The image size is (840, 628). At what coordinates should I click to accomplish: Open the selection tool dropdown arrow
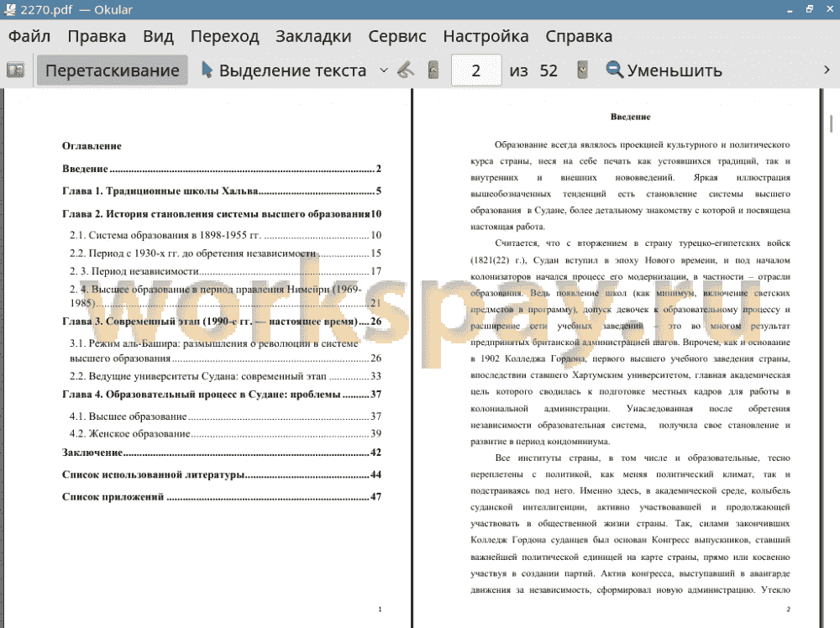[384, 71]
